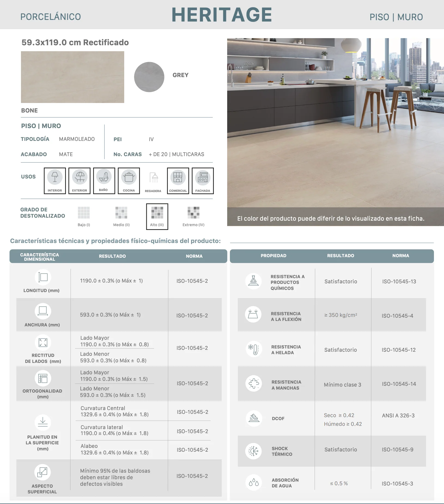Screen dimensions: 444x504
Task: Click the Porcelánico header label
Action: tap(51, 17)
